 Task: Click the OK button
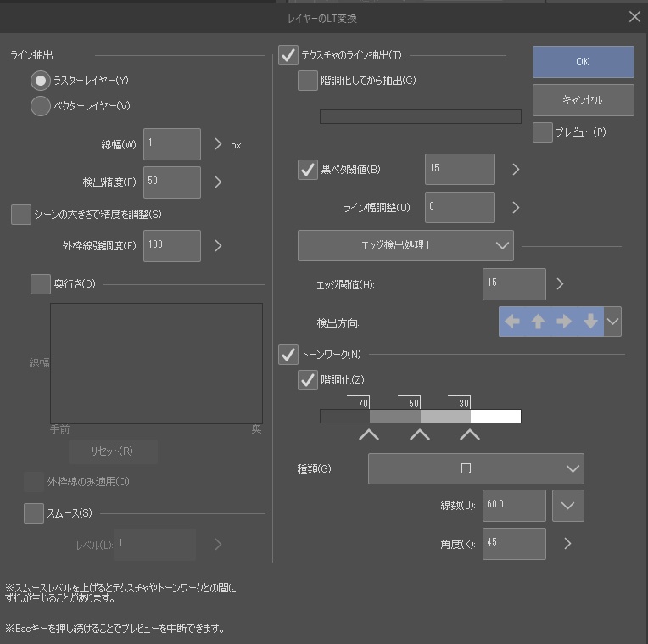point(583,62)
